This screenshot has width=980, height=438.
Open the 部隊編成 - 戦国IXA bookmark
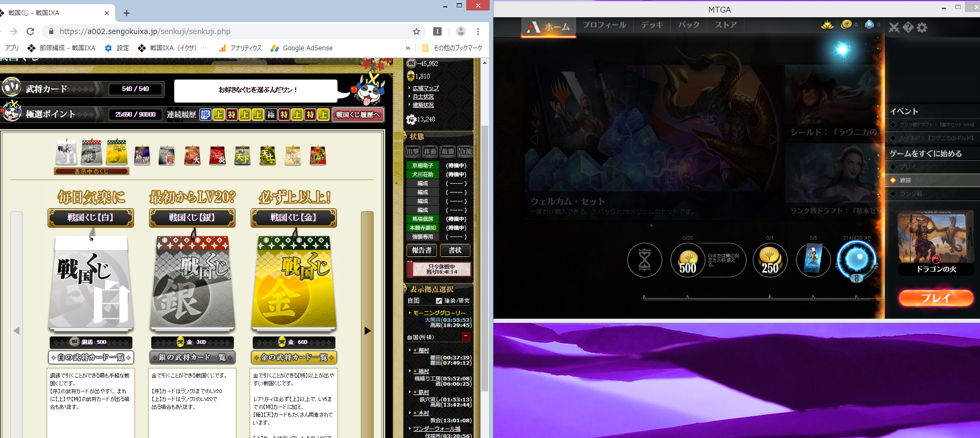pyautogui.click(x=61, y=48)
